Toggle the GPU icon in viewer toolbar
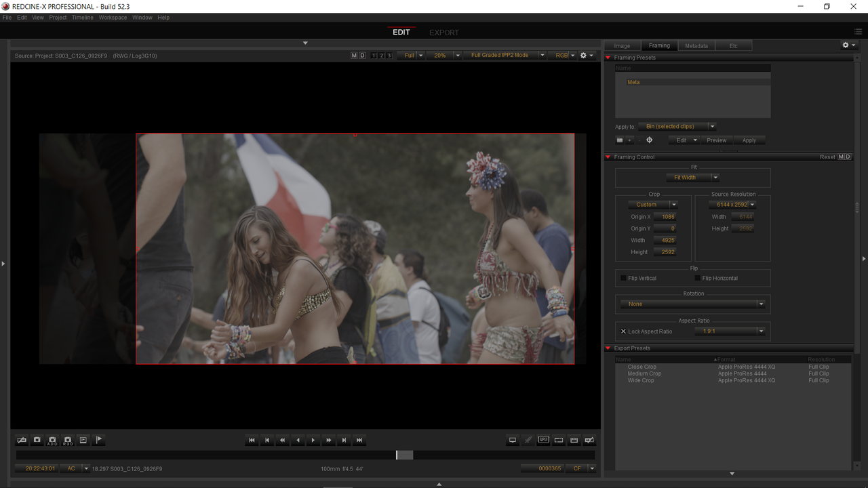Screen dimensions: 868x488 point(543,440)
